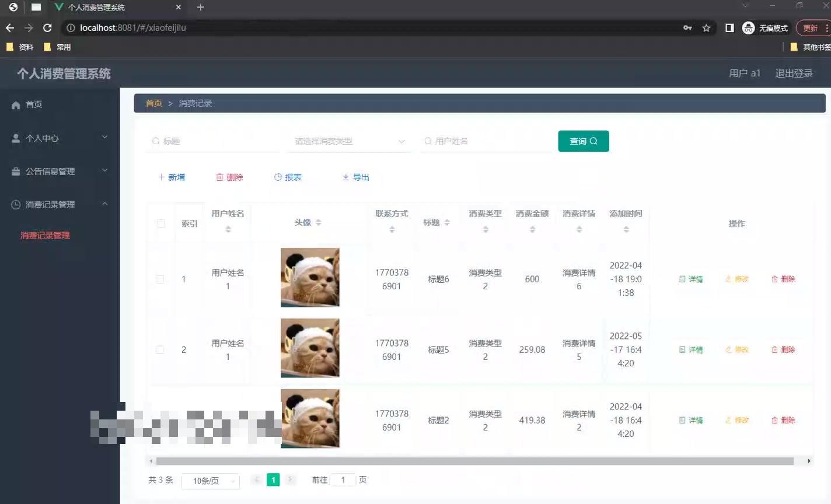The width and height of the screenshot is (831, 504).
Task: Delete the record 标题2
Action: tap(783, 420)
